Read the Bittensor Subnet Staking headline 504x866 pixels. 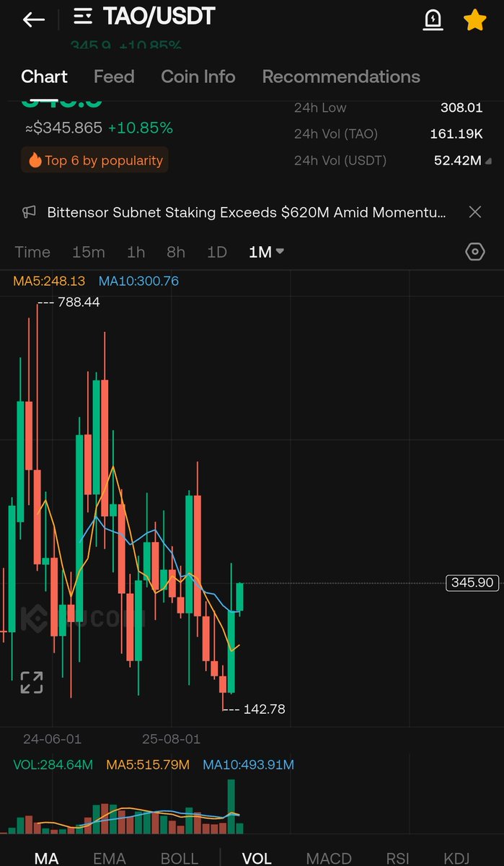[x=246, y=212]
